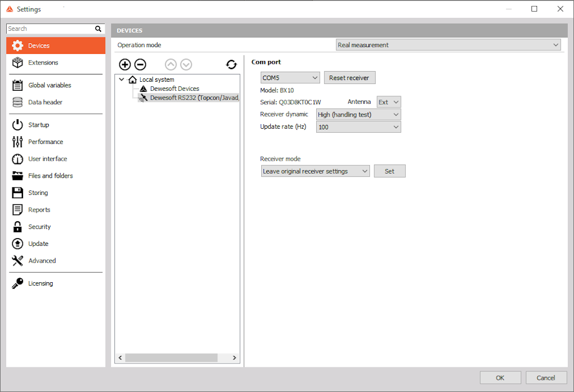Image resolution: width=574 pixels, height=392 pixels.
Task: Move device up with up-arrow icon
Action: (170, 64)
